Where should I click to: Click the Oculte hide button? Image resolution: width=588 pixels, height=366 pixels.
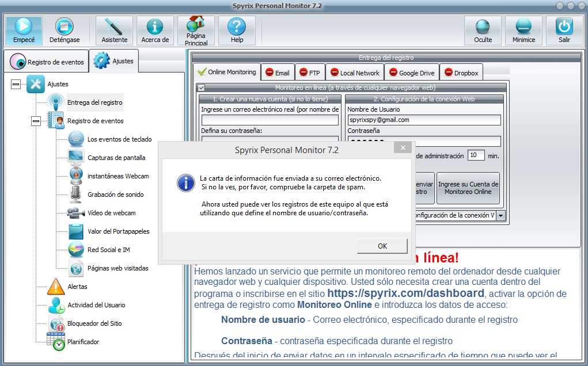(483, 30)
